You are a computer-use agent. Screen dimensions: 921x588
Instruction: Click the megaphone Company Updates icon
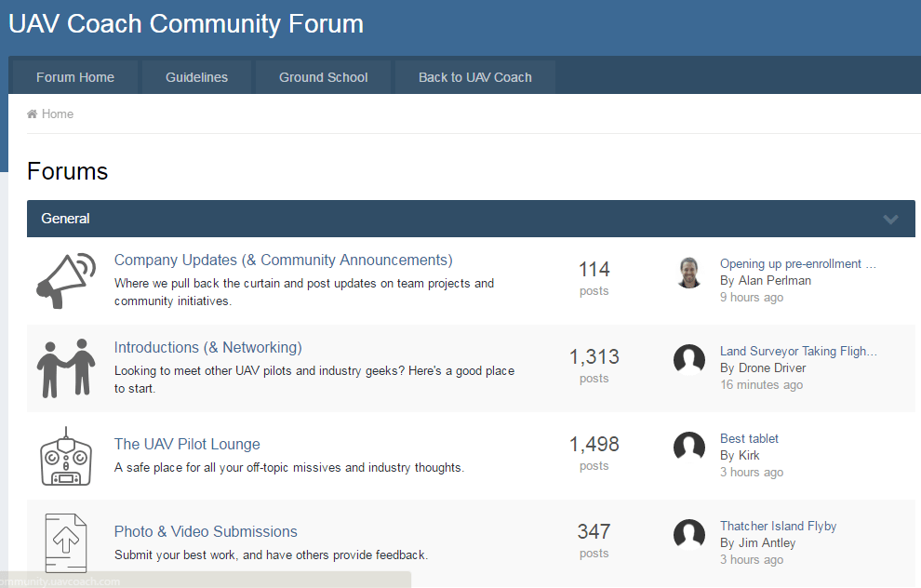66,280
